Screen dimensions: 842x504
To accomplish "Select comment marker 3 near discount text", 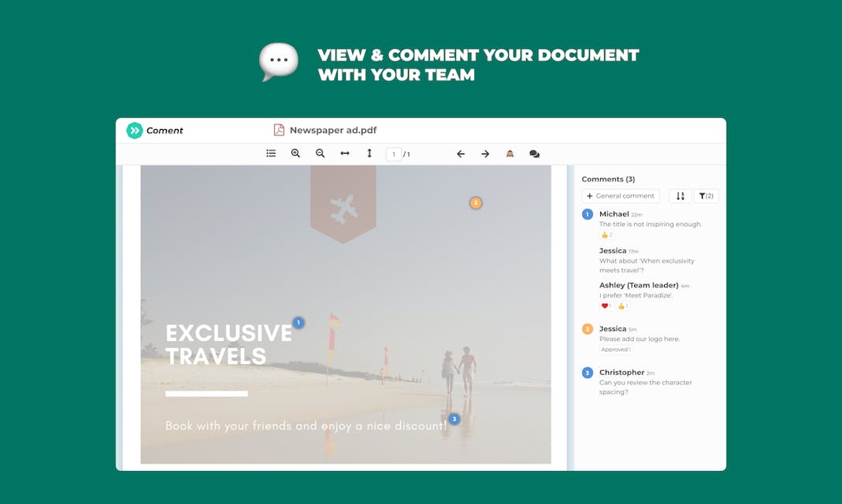I will pos(454,419).
